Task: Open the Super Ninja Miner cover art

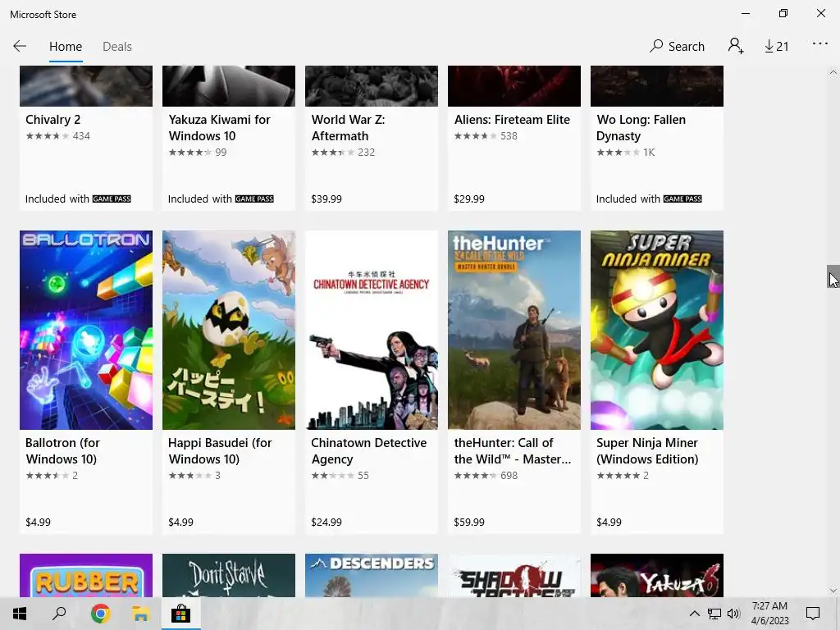Action: (657, 330)
